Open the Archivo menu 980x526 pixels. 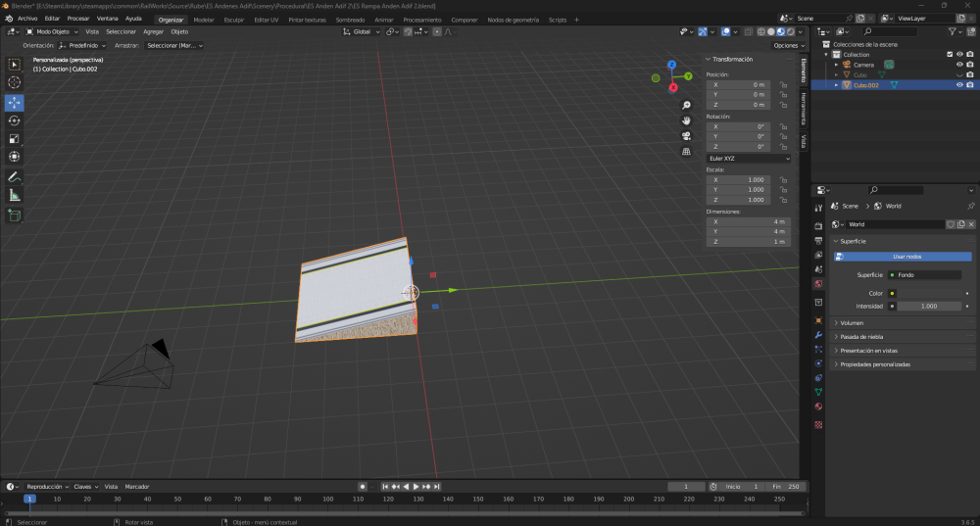point(27,19)
